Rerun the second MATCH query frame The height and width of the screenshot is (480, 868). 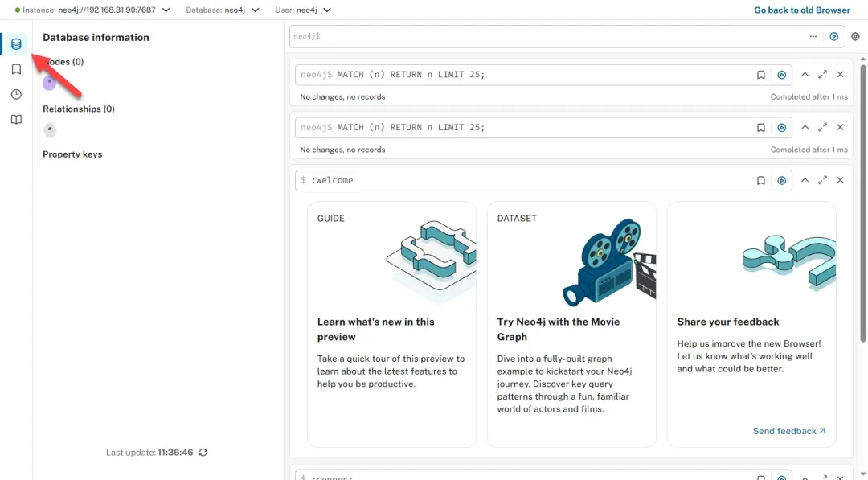782,128
